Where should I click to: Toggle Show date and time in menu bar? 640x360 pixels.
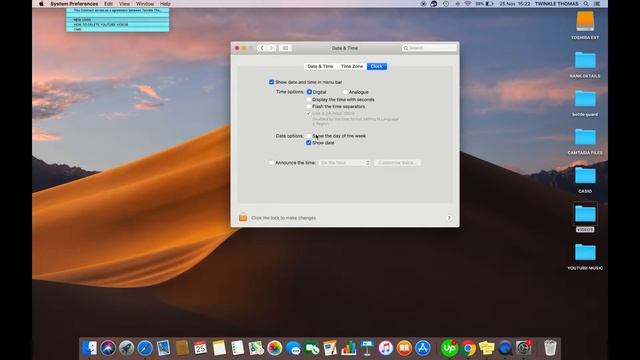pyautogui.click(x=271, y=82)
